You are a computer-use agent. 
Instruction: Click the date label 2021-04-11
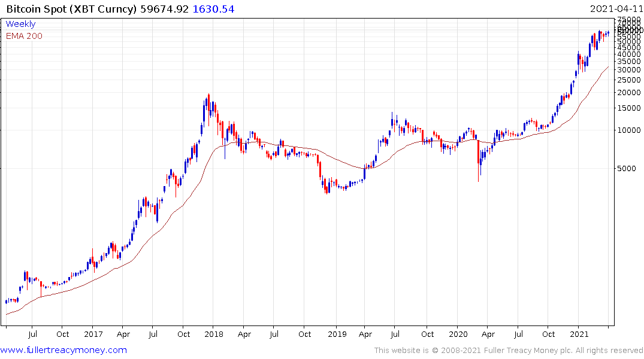pyautogui.click(x=616, y=9)
